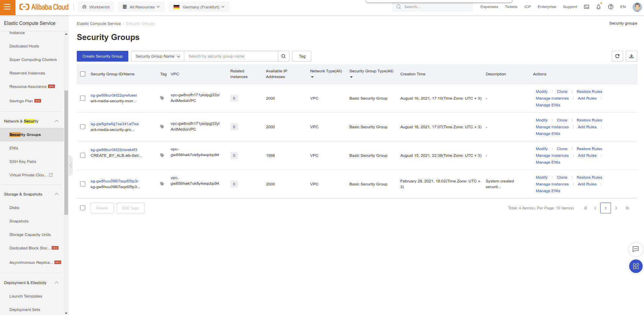The image size is (644, 315).
Task: Click the sidebar vertical scrollbar
Action: coord(66,152)
